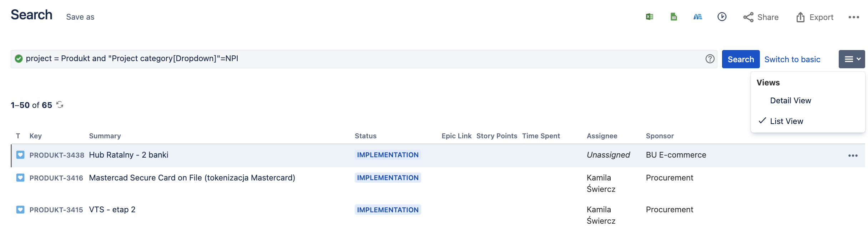This screenshot has height=228, width=868.
Task: Click into the JQL query field
Action: tap(357, 59)
